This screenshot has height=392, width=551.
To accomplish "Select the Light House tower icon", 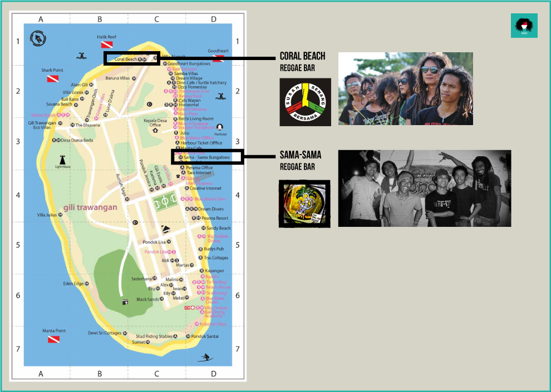I will pyautogui.click(x=63, y=159).
